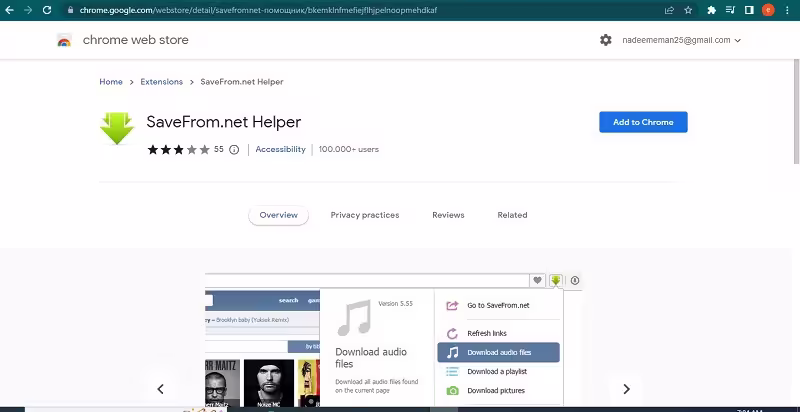Click Download audio files in preview menu
The height and width of the screenshot is (412, 800).
point(498,352)
